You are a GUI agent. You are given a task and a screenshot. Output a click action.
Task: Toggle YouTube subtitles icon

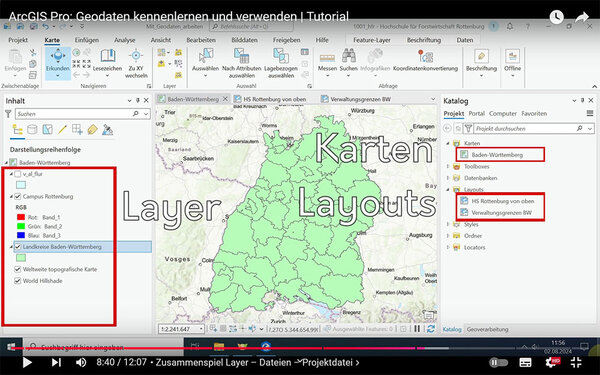pyautogui.click(x=525, y=362)
